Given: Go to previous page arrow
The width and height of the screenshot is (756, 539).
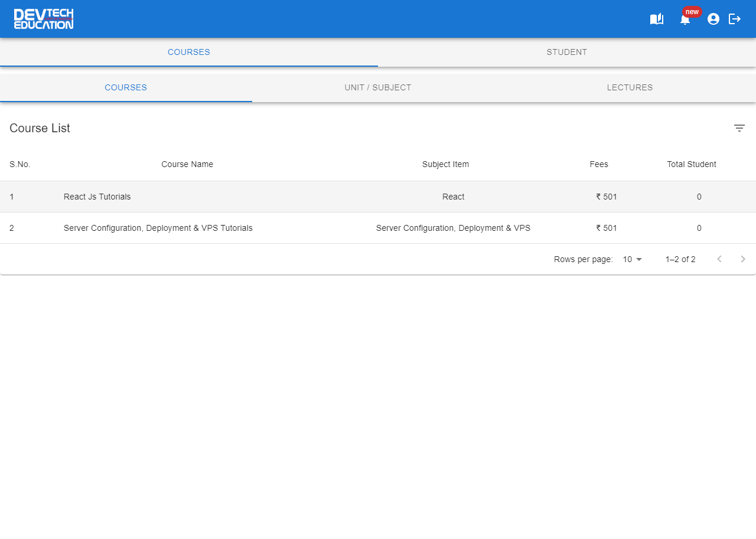Looking at the screenshot, I should tap(719, 259).
